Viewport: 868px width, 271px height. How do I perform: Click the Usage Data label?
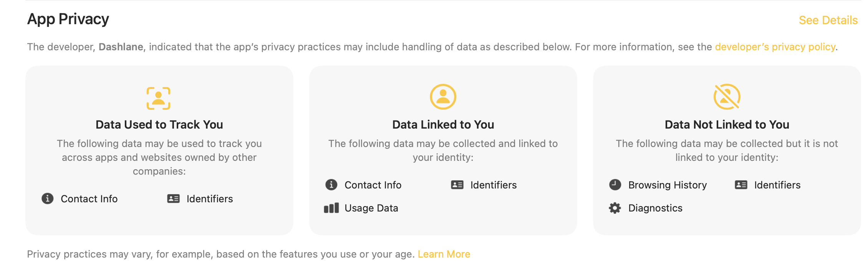(x=371, y=208)
